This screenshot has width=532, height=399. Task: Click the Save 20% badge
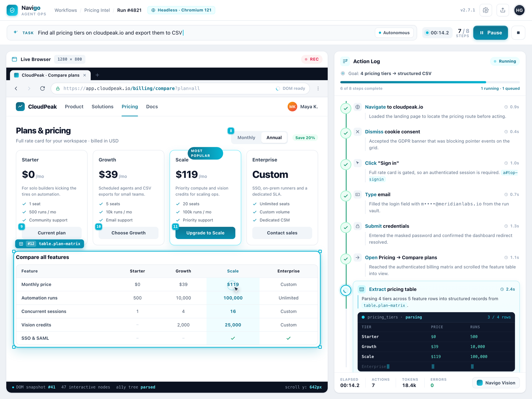[x=305, y=138]
